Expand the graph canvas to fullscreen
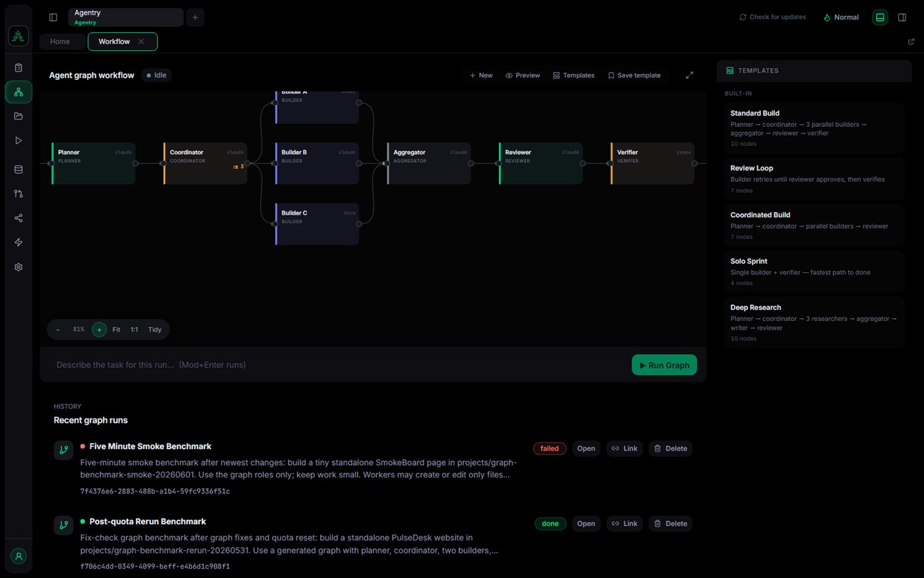 690,75
